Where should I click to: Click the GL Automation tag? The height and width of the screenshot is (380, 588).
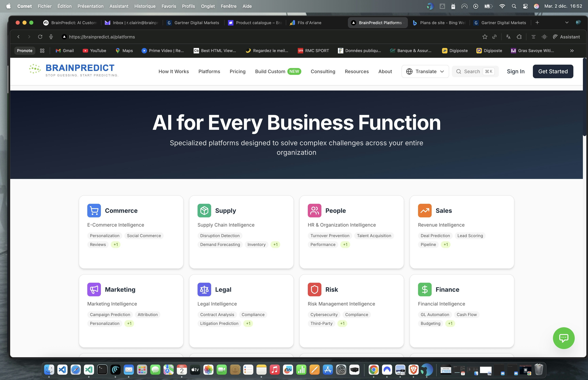[435, 315]
